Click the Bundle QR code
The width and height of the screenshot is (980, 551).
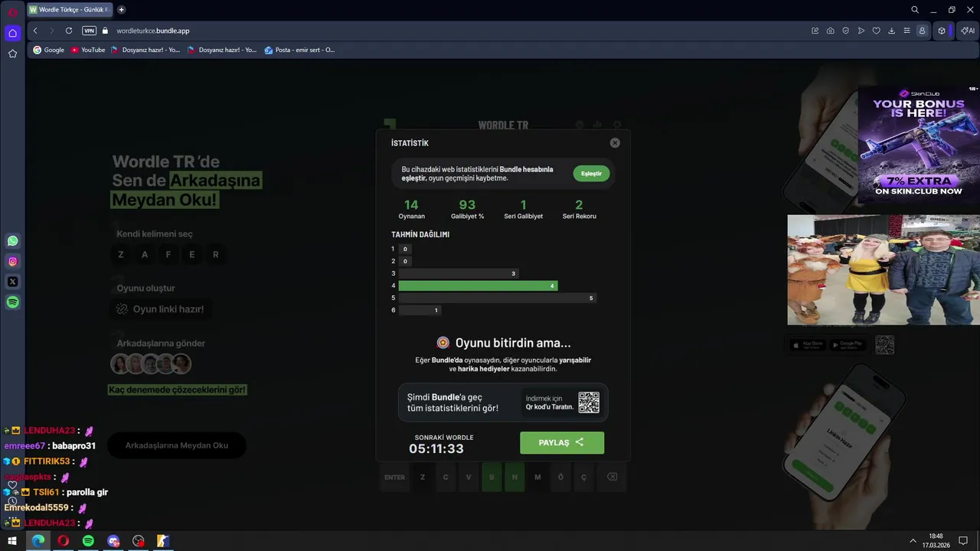589,403
